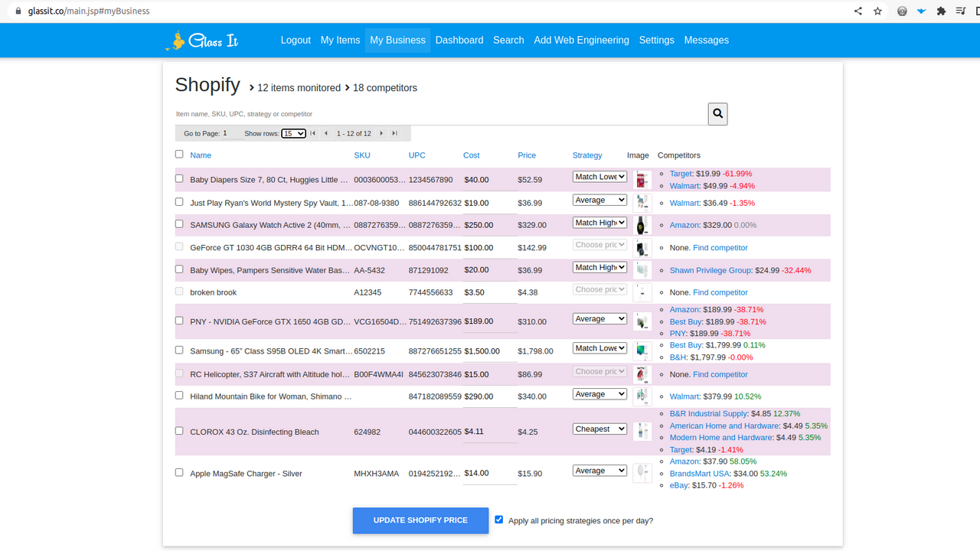Open RC Helicopter image thumbnail
This screenshot has height=551, width=980.
click(642, 374)
